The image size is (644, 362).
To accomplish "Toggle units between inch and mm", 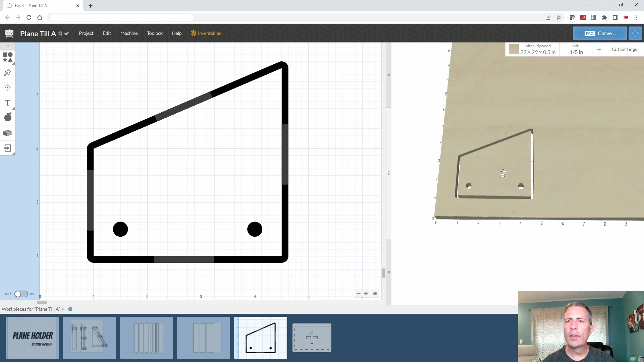I will [21, 294].
